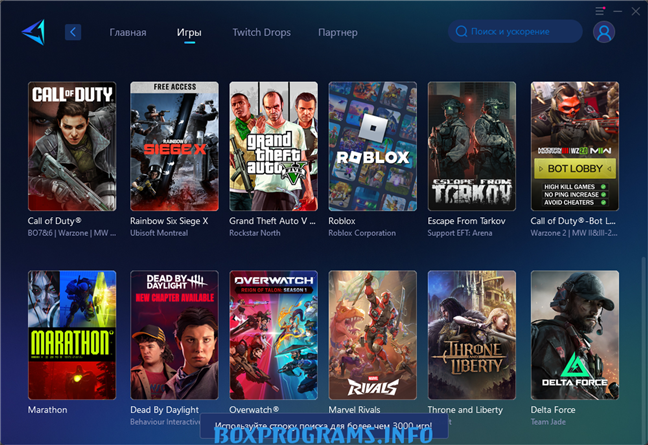The height and width of the screenshot is (445, 648).
Task: Focus the Поиск и ускорение search field
Action: [520, 32]
